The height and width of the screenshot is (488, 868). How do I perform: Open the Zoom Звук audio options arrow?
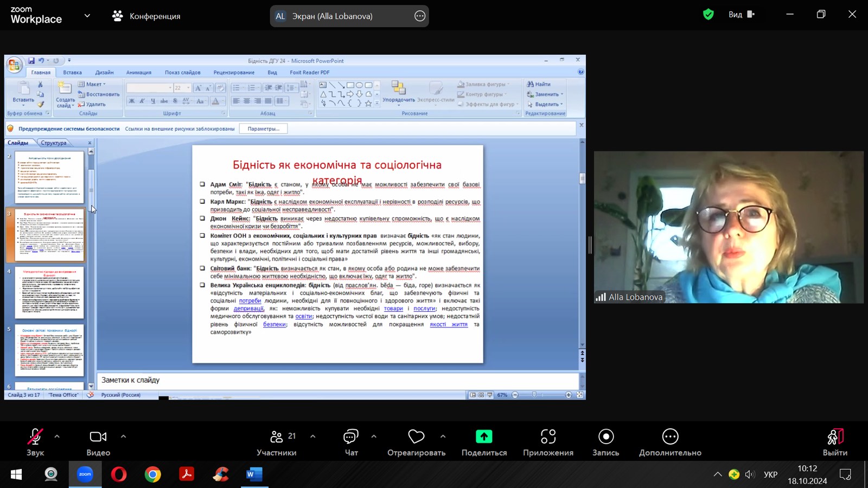point(57,436)
